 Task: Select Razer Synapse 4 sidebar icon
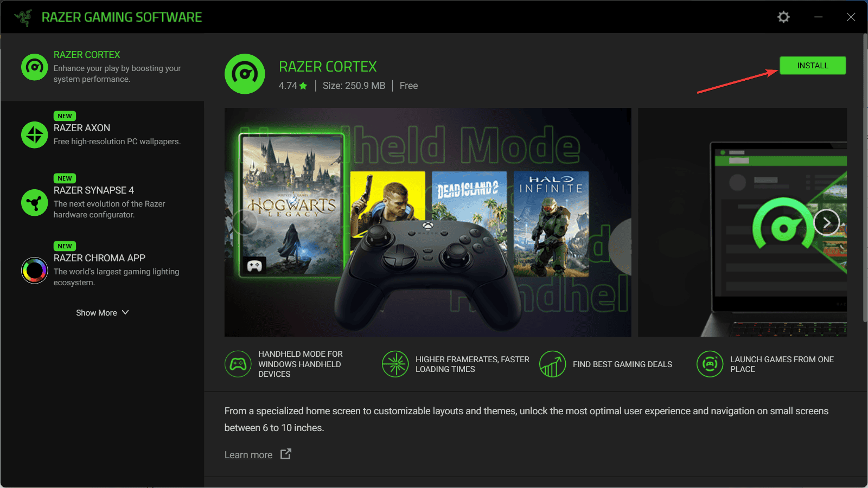[x=34, y=202]
